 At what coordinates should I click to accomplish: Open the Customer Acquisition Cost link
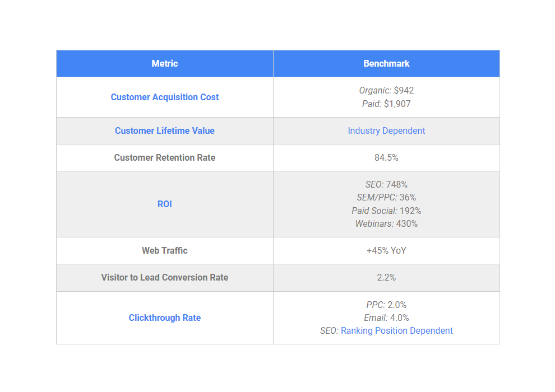[165, 97]
